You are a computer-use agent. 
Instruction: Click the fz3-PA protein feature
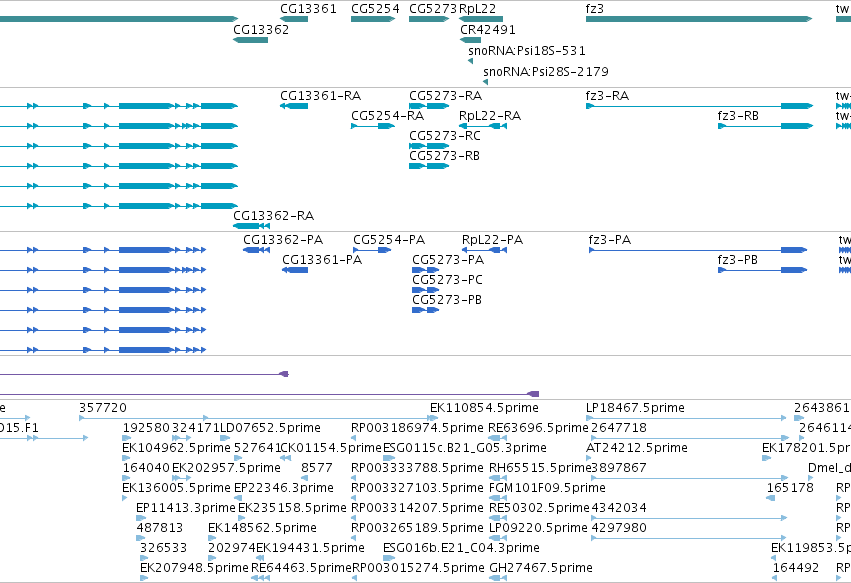pyautogui.click(x=698, y=250)
